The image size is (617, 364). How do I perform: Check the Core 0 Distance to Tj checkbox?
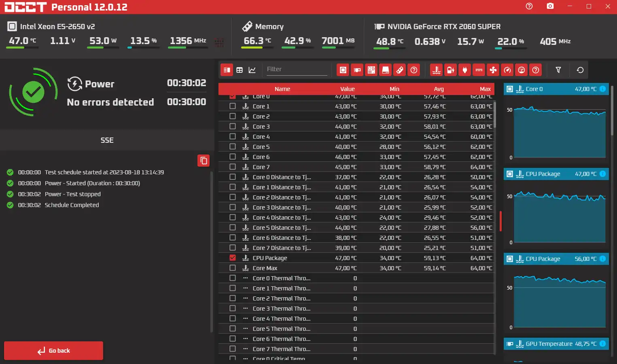pyautogui.click(x=232, y=177)
